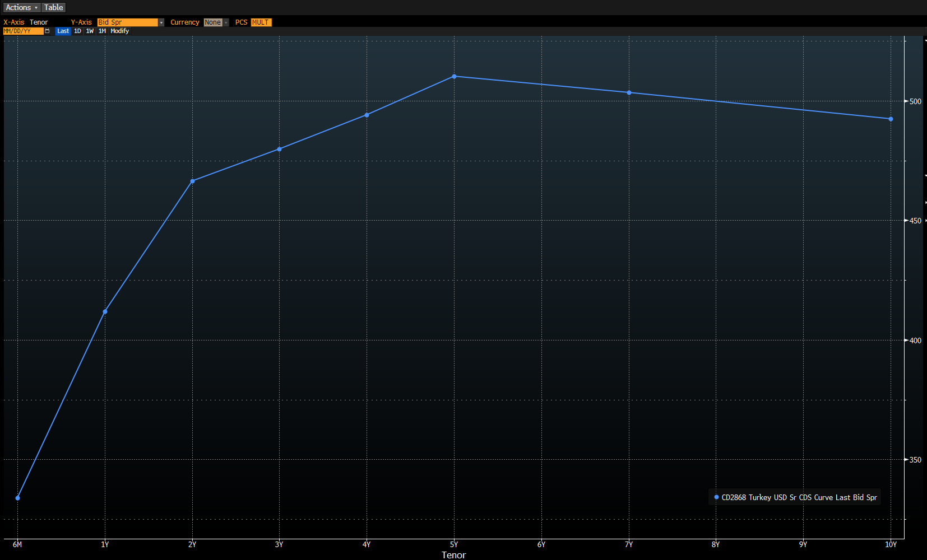The width and height of the screenshot is (927, 560).
Task: Click the 1Y data point marker
Action: [x=105, y=311]
